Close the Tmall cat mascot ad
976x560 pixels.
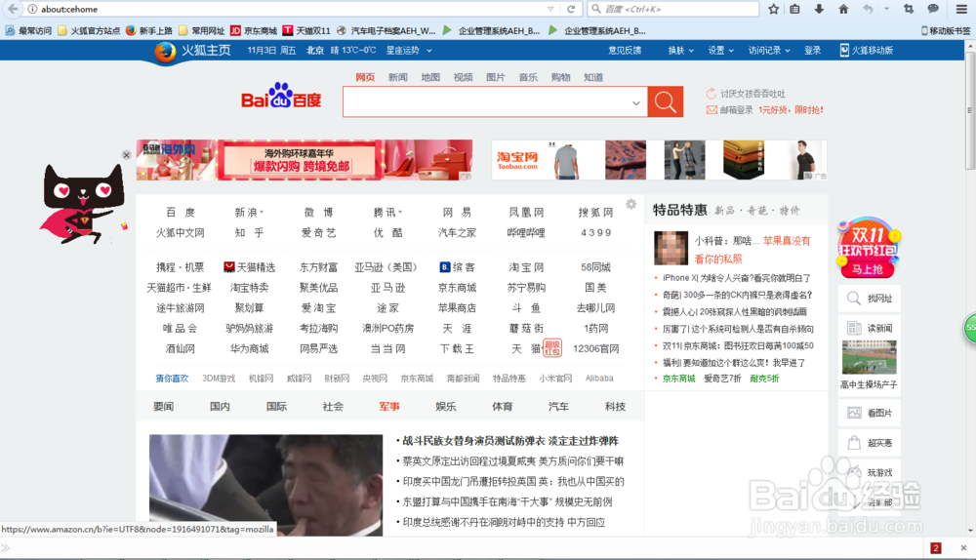tap(126, 155)
